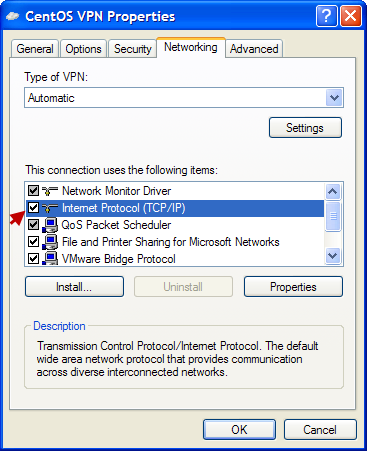This screenshot has height=451, width=367.
Task: Uncheck the Network Monitor Driver checkbox
Action: (33, 191)
